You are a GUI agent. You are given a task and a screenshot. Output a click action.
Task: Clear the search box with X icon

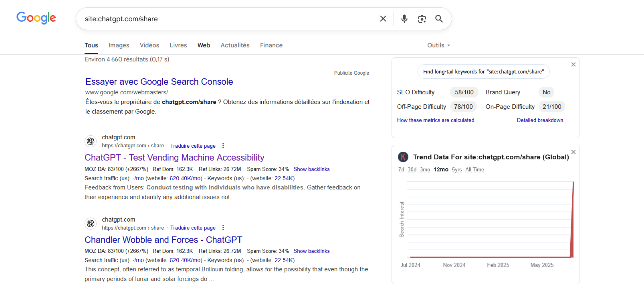click(x=383, y=19)
